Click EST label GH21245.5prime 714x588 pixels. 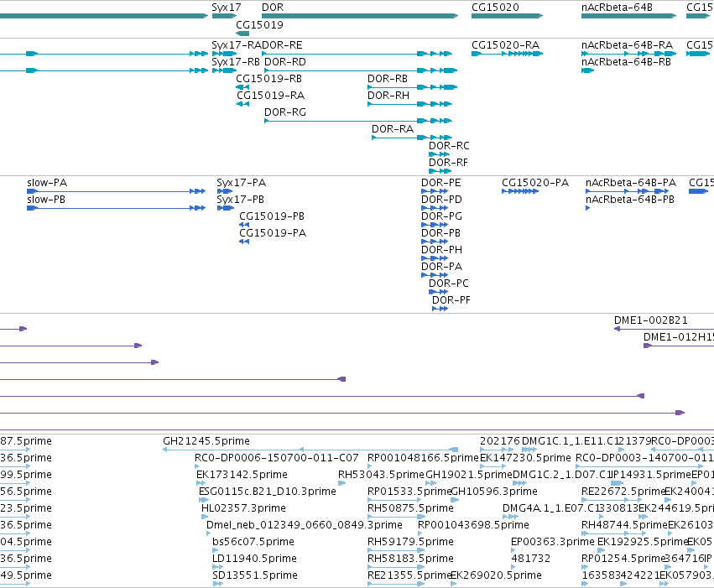[x=206, y=441]
